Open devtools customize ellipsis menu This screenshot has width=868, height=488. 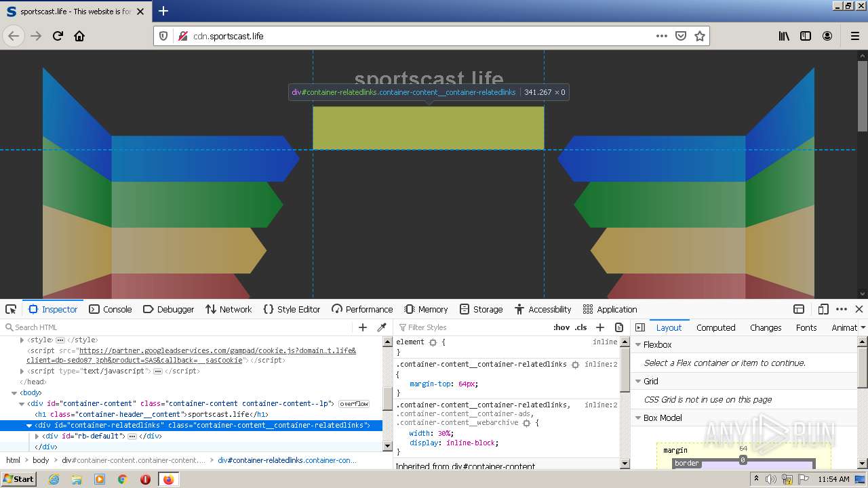click(842, 309)
